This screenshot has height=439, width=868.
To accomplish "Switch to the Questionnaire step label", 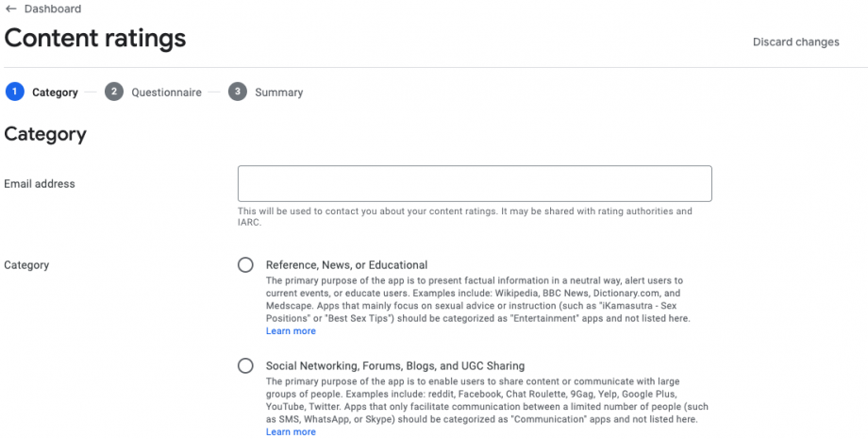I will (166, 93).
